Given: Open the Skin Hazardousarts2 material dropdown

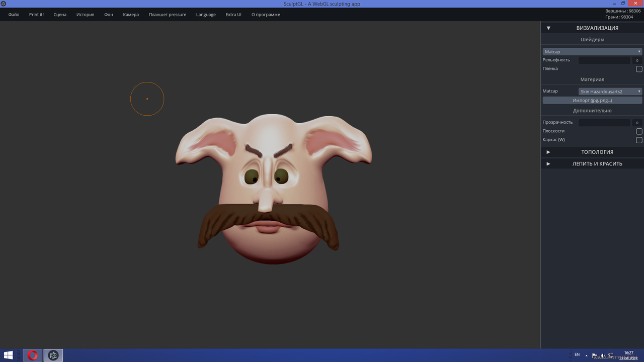Looking at the screenshot, I should (x=610, y=92).
